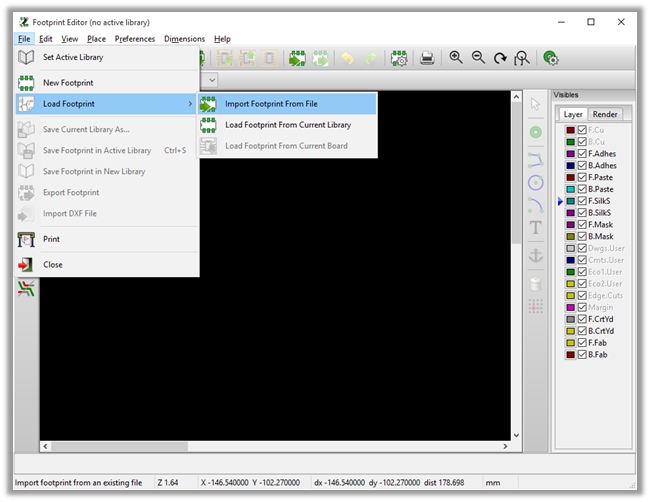The height and width of the screenshot is (502, 650).
Task: Select the Add Pad tool
Action: click(x=536, y=132)
